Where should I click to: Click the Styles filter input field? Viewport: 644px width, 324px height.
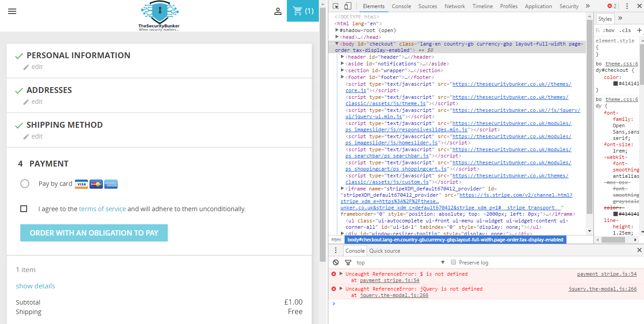pos(598,30)
